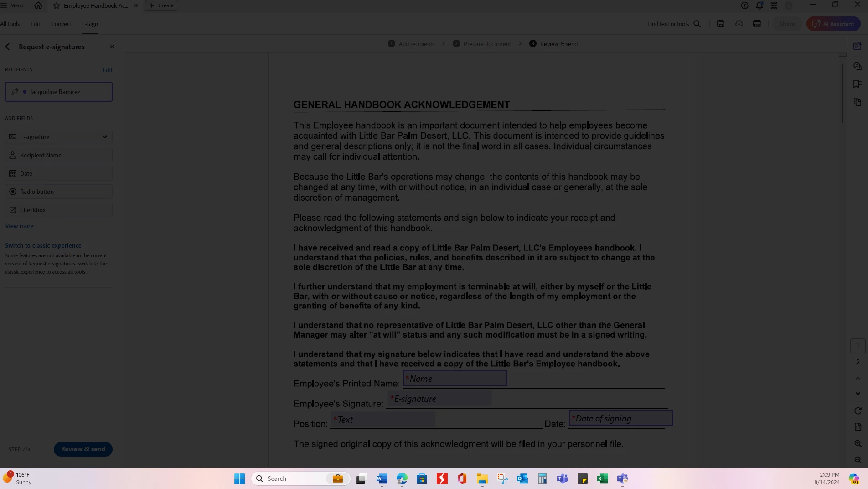Go to Add recipients step
The width and height of the screenshot is (868, 489).
411,44
